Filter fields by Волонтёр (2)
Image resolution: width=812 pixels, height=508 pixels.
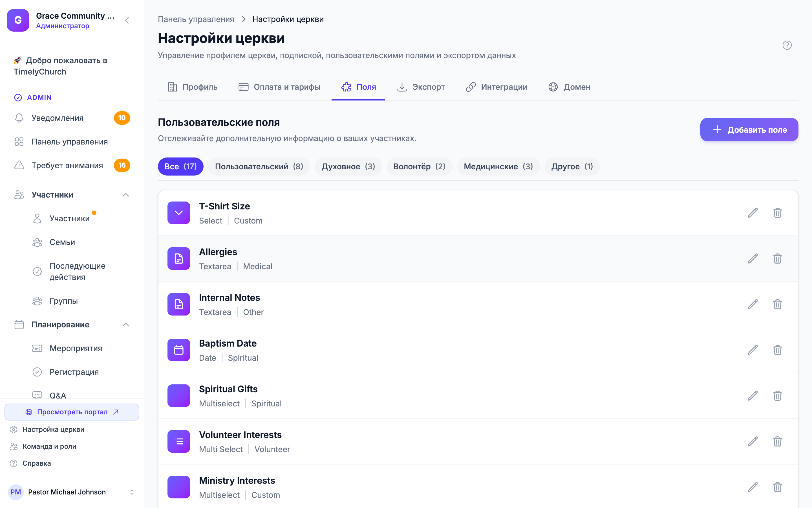[x=420, y=166]
